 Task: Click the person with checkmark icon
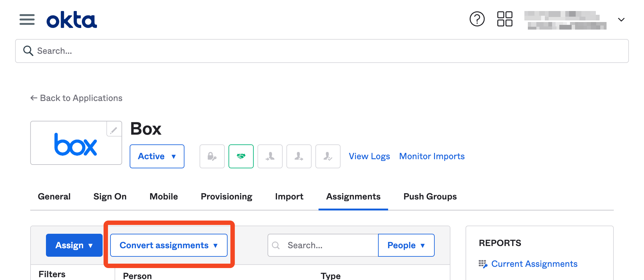328,156
